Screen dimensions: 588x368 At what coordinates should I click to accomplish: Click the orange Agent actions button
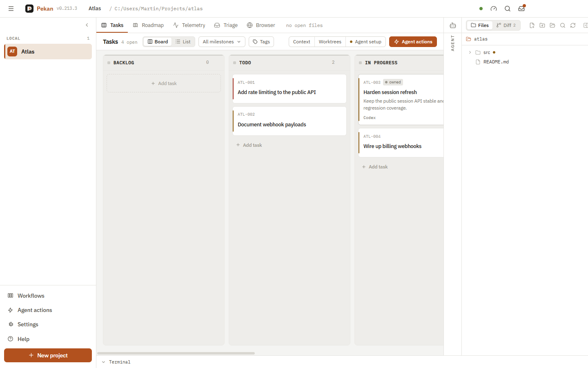pyautogui.click(x=413, y=42)
